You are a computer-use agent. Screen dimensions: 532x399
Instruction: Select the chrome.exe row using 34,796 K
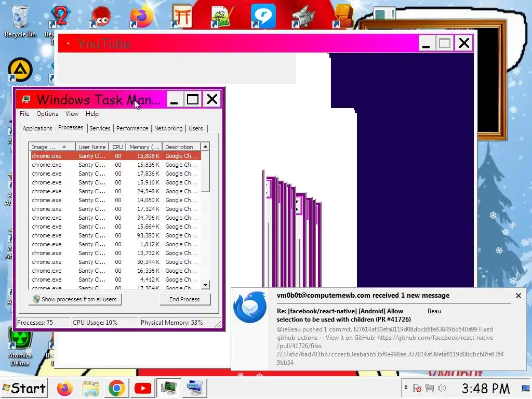[x=116, y=218]
